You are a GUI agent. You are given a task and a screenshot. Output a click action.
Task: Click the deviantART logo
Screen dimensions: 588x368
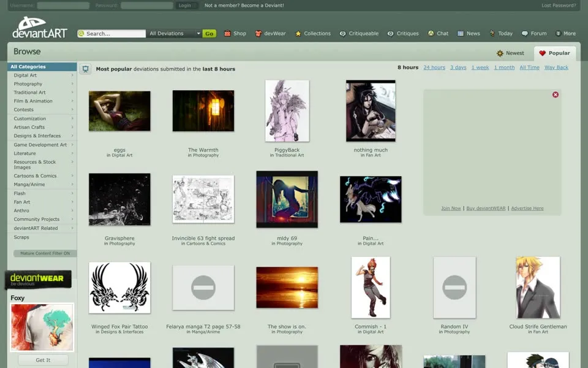[x=40, y=28]
